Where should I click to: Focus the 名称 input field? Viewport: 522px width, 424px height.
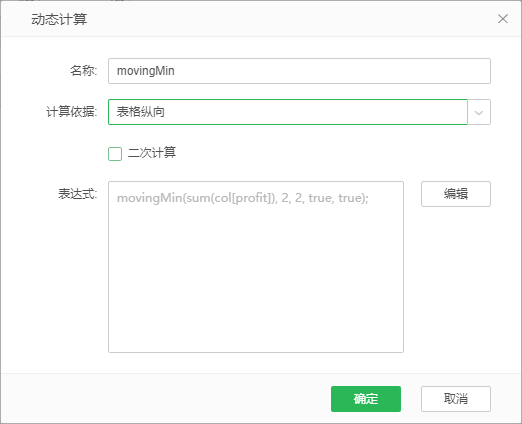pyautogui.click(x=299, y=71)
